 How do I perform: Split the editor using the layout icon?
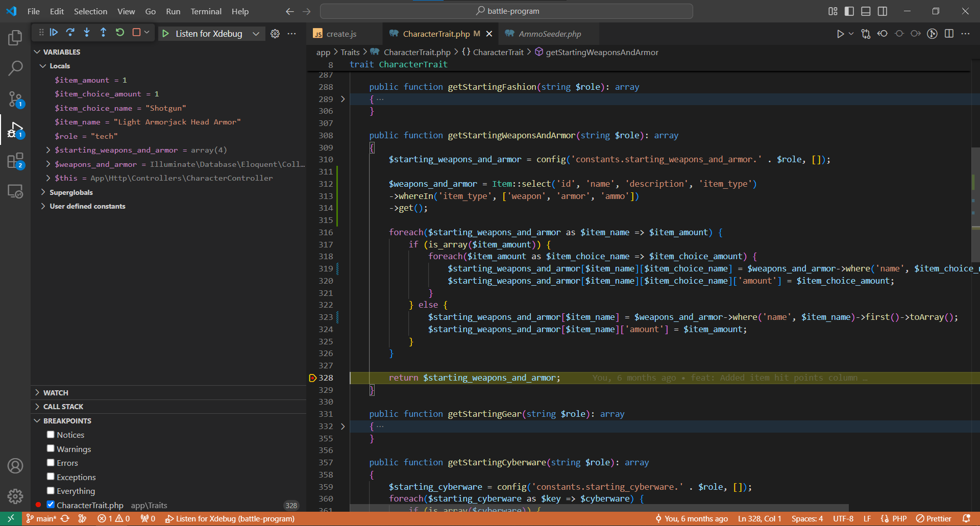click(x=949, y=34)
